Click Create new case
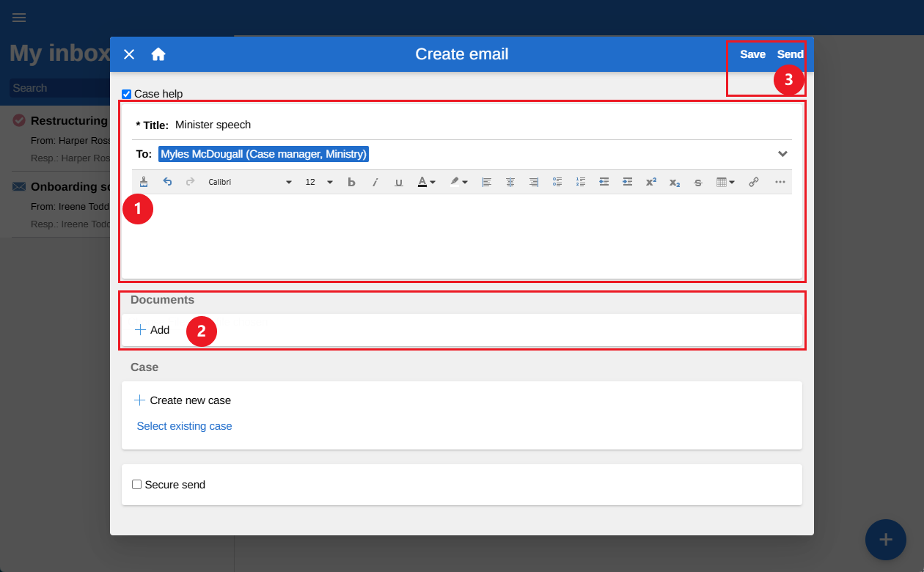 (x=183, y=400)
